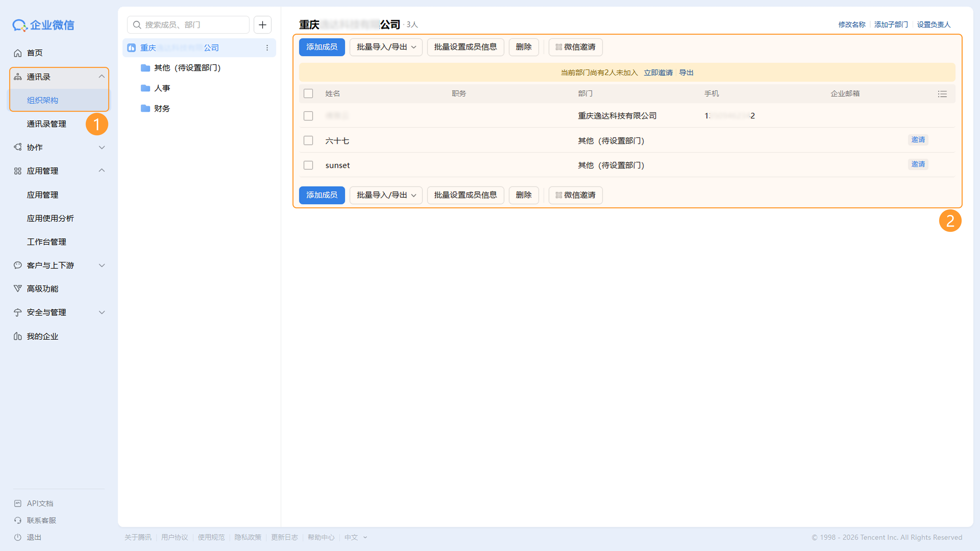Open 帮助中心 footer link

pyautogui.click(x=321, y=537)
